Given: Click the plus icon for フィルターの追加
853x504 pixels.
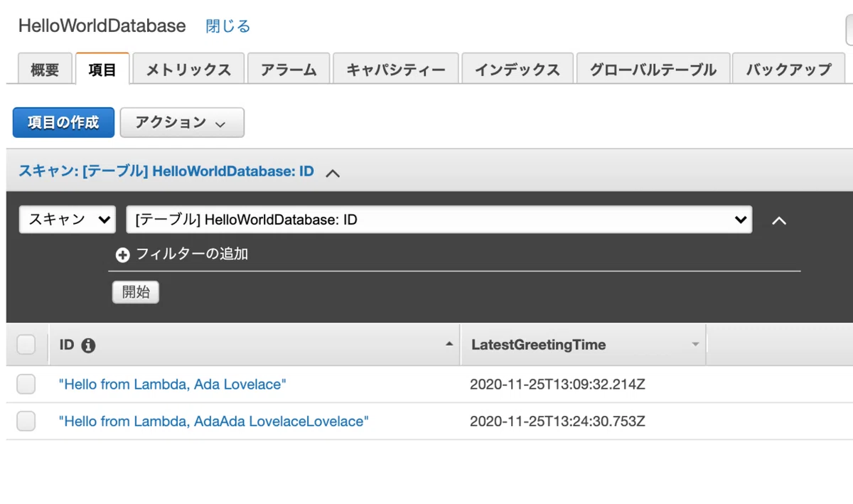Looking at the screenshot, I should tap(123, 255).
